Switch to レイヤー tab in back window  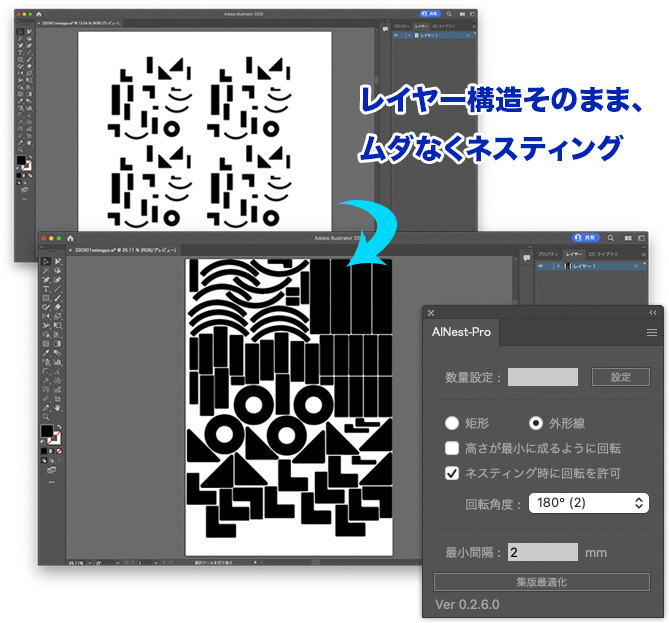(x=421, y=26)
